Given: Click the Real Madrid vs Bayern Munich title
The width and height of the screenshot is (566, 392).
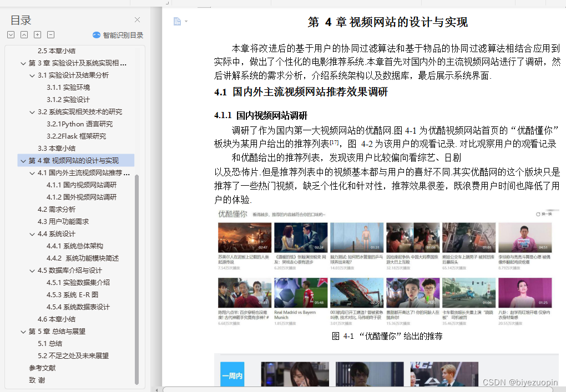Looking at the screenshot, I should pos(295,315).
